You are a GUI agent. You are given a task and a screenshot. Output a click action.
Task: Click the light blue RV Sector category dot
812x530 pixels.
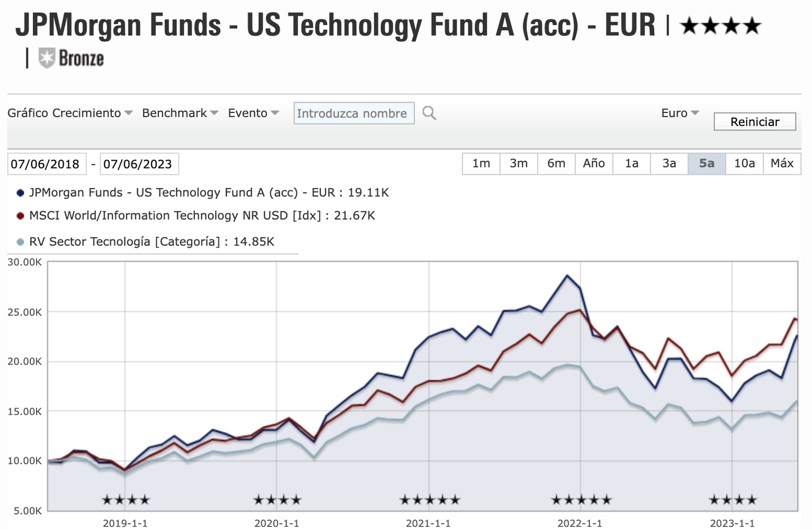click(x=20, y=242)
